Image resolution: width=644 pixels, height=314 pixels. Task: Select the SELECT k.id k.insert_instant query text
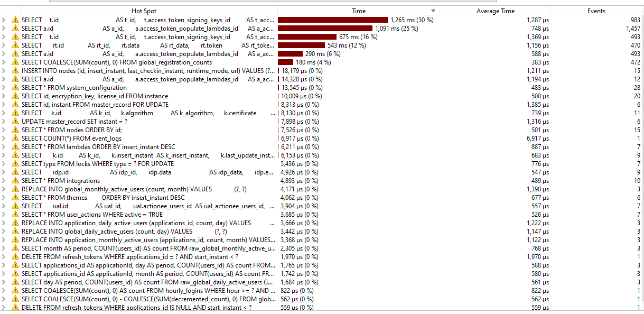pyautogui.click(x=148, y=155)
